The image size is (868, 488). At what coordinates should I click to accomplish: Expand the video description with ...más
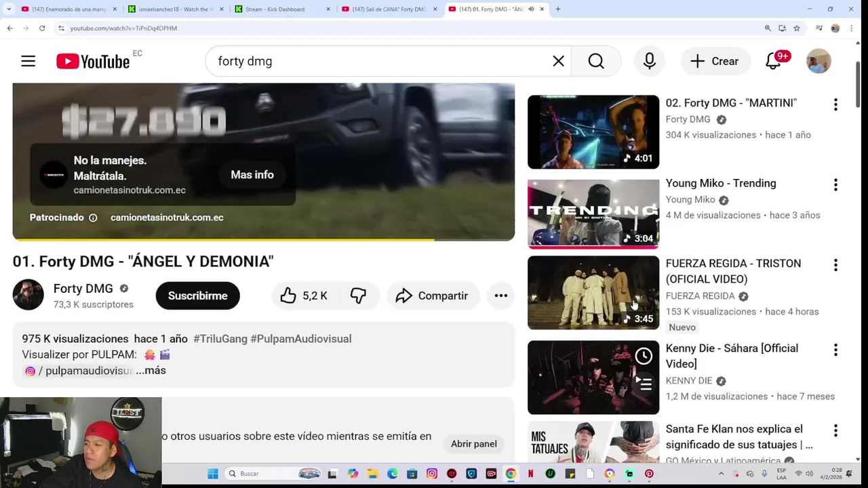pyautogui.click(x=151, y=371)
